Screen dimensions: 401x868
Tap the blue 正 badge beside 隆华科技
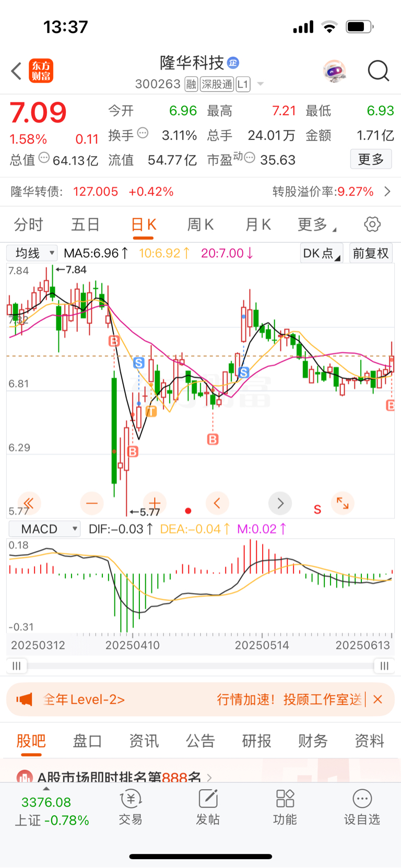(x=233, y=63)
